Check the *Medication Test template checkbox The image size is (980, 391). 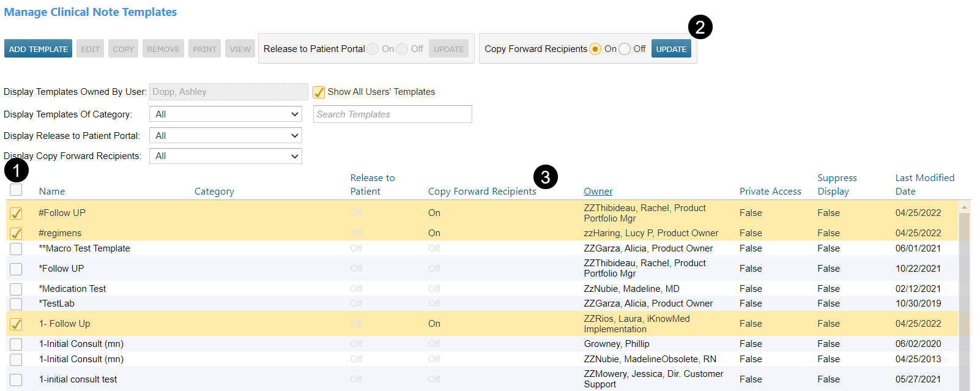[x=16, y=289]
